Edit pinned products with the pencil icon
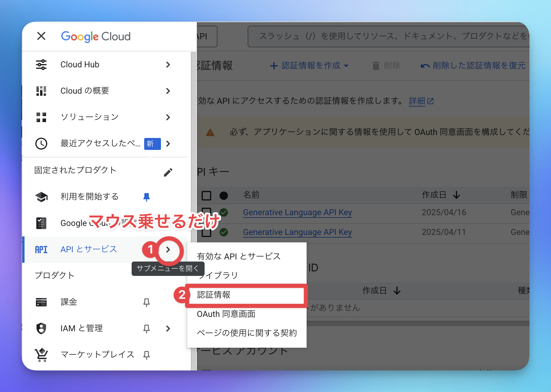 click(168, 172)
